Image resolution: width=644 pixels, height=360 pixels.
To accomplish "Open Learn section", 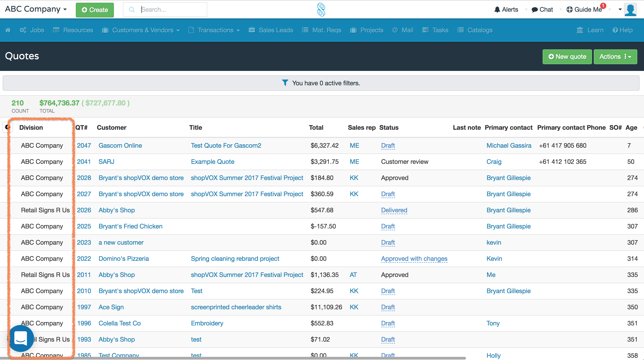I will click(x=590, y=30).
